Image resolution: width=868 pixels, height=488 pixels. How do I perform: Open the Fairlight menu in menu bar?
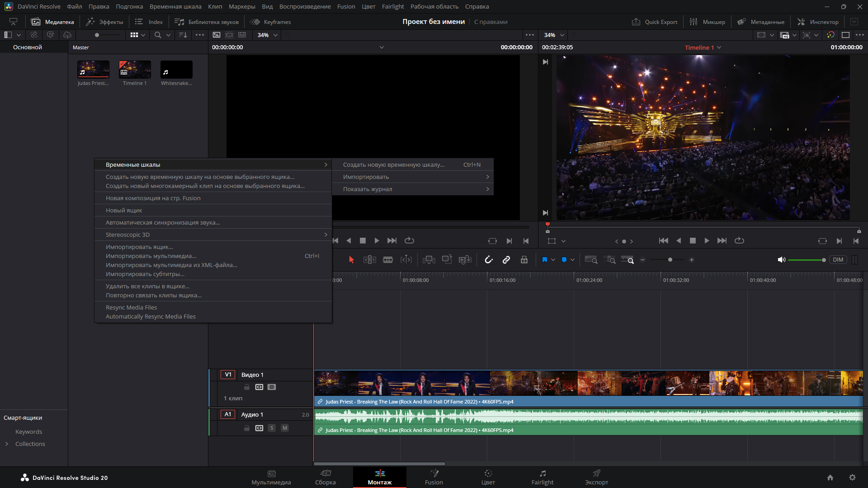[393, 6]
